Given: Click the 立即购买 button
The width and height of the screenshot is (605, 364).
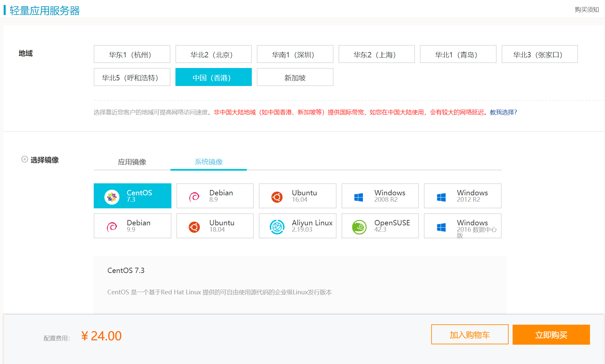Looking at the screenshot, I should tap(551, 334).
